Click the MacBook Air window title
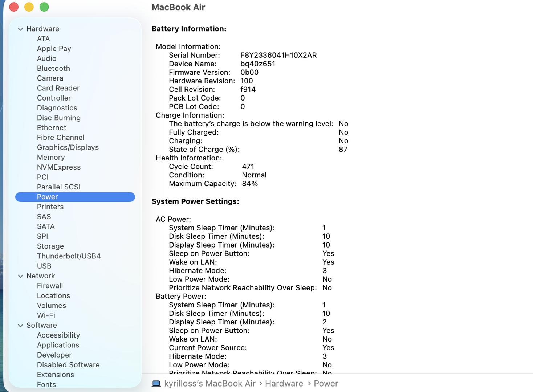The width and height of the screenshot is (533, 392). [x=178, y=7]
